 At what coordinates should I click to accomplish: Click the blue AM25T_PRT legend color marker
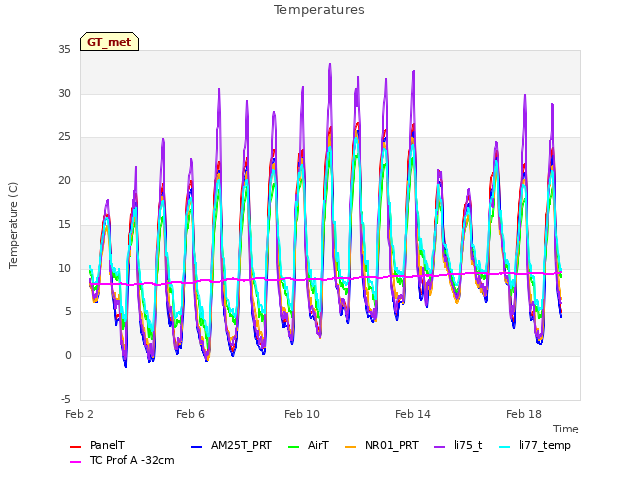click(196, 447)
